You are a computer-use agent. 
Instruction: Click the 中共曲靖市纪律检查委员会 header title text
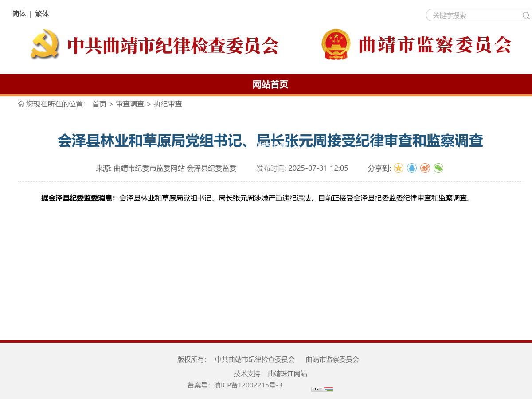pyautogui.click(x=173, y=45)
